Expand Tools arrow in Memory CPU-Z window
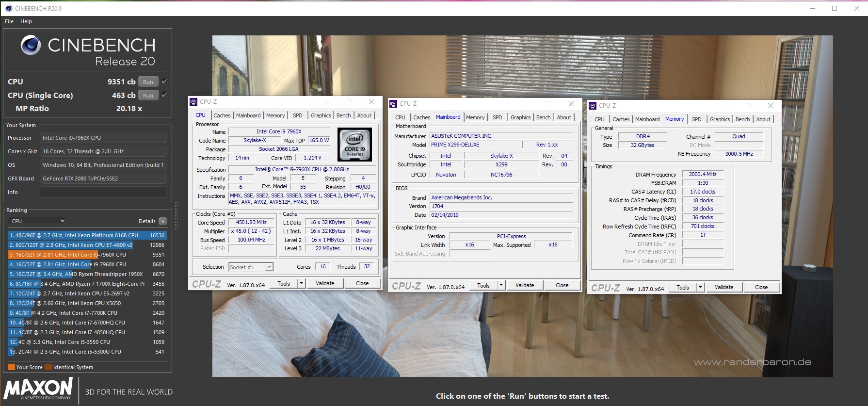868x406 pixels. 700,288
